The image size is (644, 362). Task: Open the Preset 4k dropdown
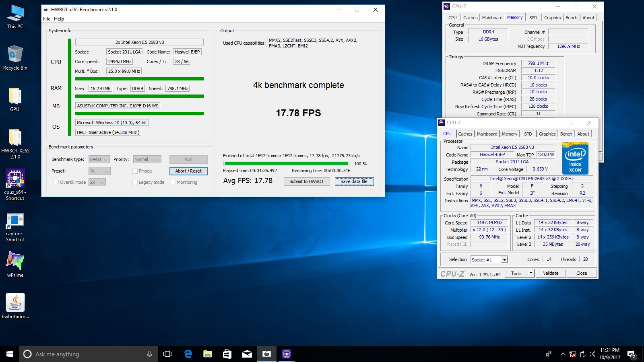[99, 171]
